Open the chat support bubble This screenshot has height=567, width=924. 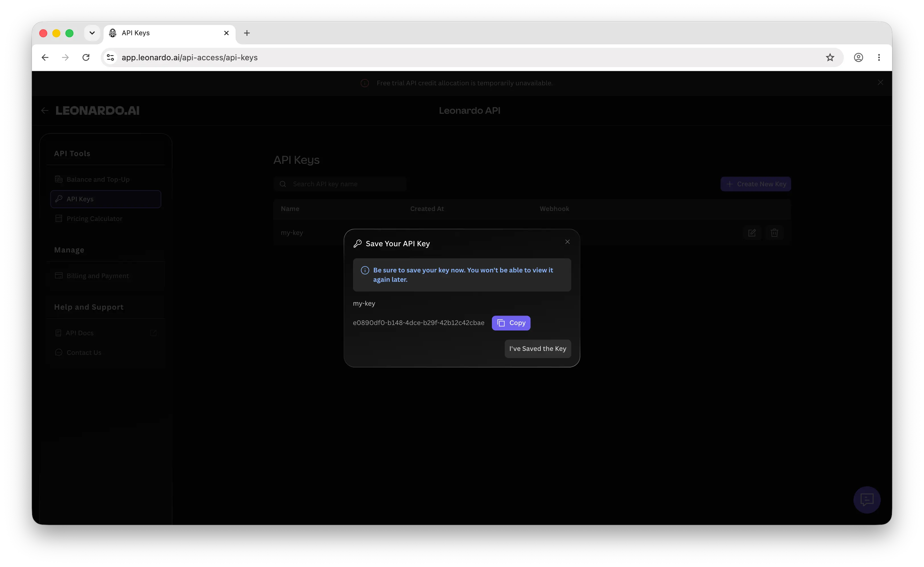[x=867, y=500]
